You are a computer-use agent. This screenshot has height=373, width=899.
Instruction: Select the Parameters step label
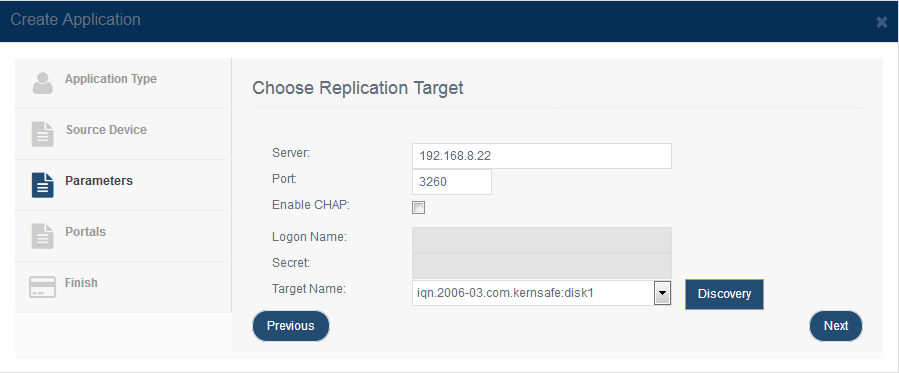99,180
